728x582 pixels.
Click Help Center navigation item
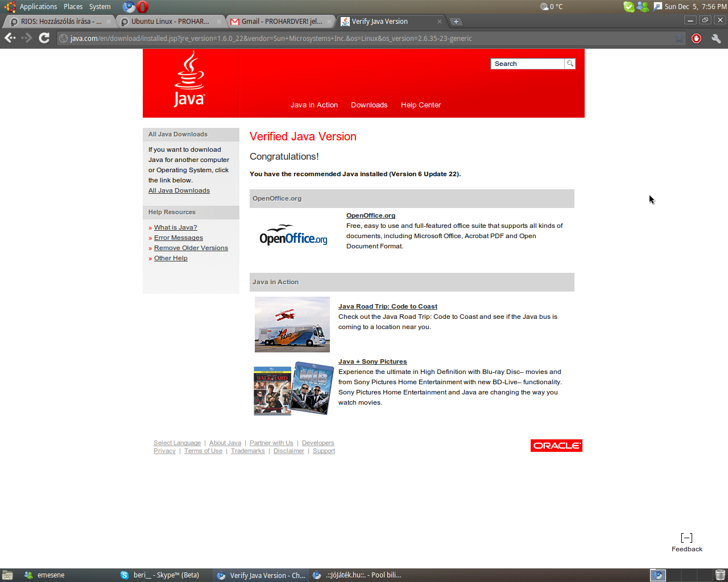(x=421, y=105)
